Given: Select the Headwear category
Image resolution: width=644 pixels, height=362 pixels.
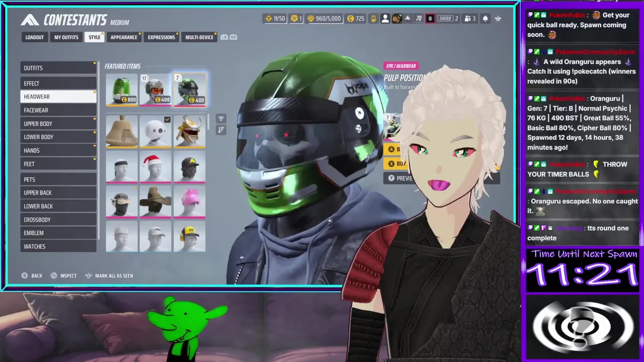Looking at the screenshot, I should point(58,97).
